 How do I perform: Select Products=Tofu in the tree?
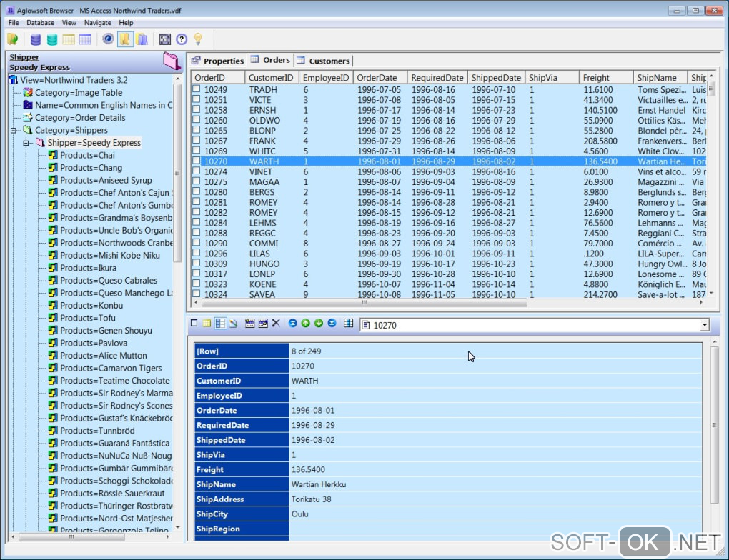87,318
